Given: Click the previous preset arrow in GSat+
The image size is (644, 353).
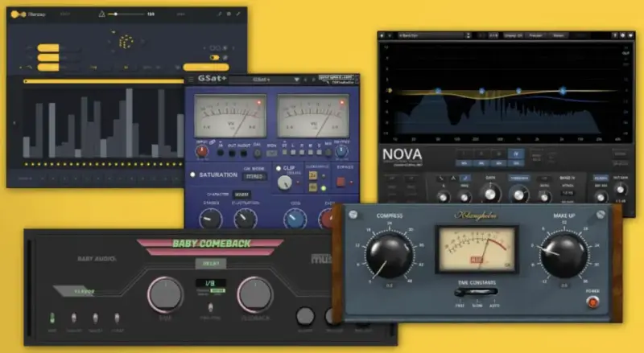Looking at the screenshot, I should coord(306,80).
